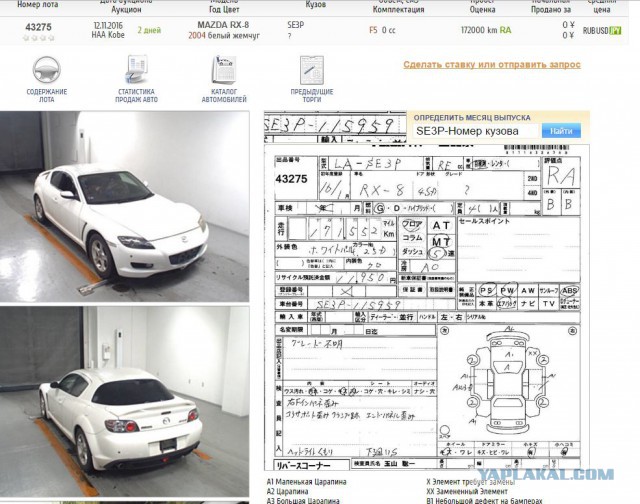Open the front view photo of white RX-8
The height and width of the screenshot is (504, 640).
coord(124,206)
